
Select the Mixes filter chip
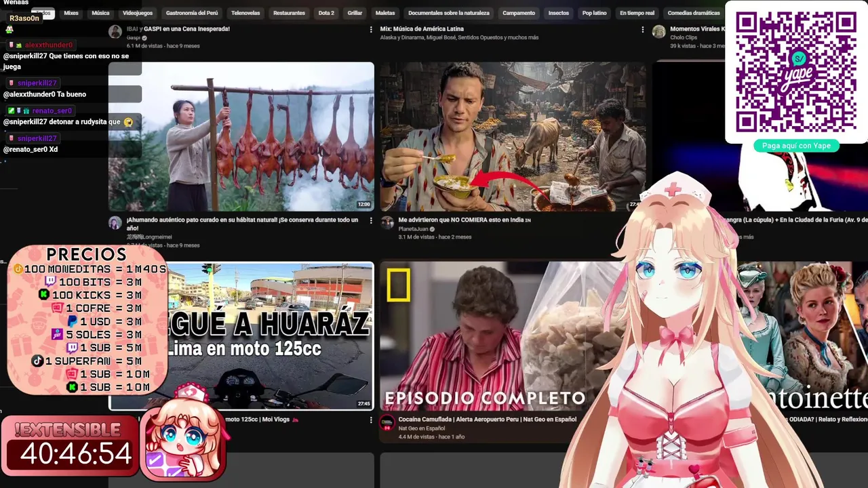click(71, 13)
